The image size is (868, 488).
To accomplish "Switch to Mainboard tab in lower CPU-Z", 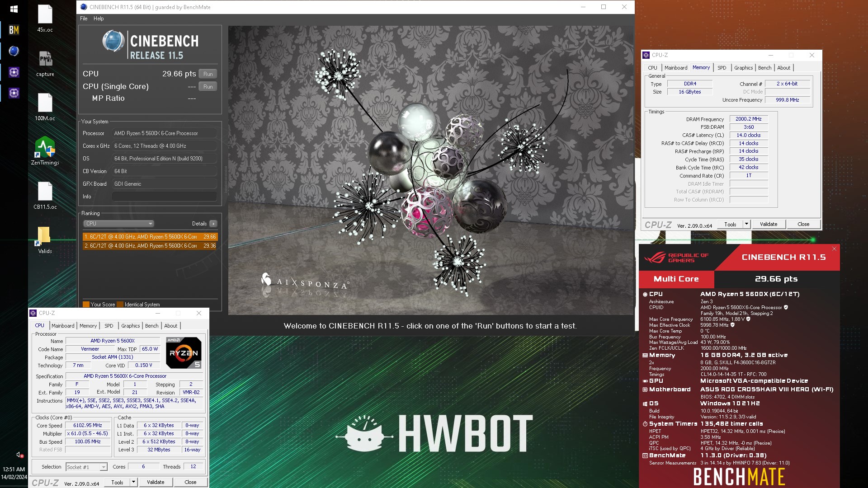I will (x=63, y=326).
